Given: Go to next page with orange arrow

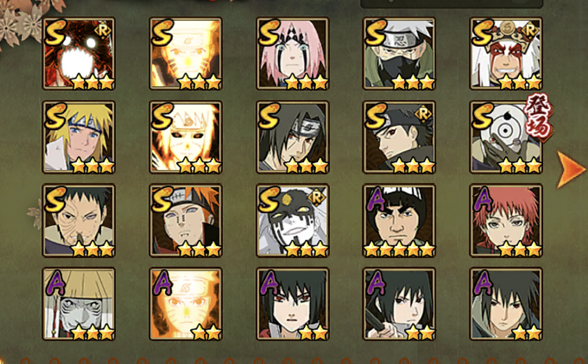Looking at the screenshot, I should coord(571,169).
